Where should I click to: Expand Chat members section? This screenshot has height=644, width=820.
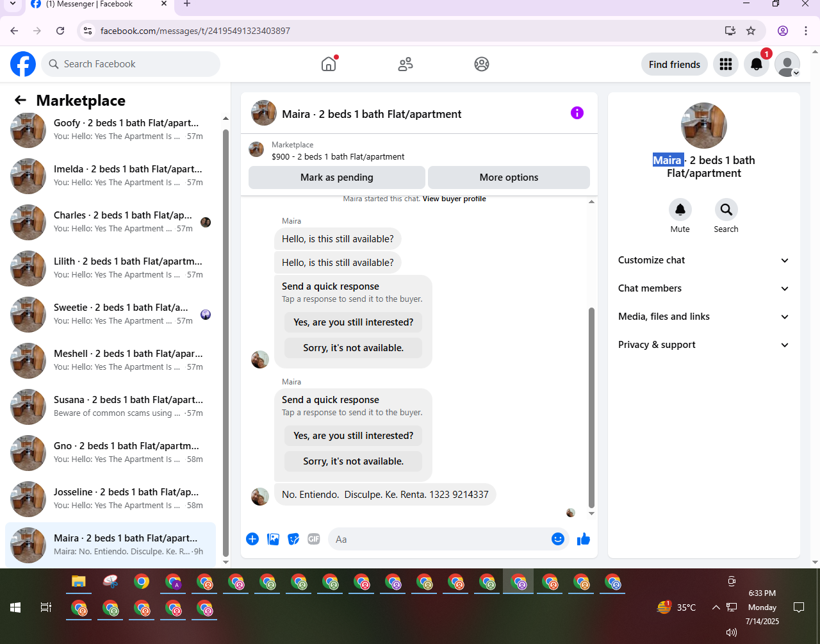click(703, 288)
